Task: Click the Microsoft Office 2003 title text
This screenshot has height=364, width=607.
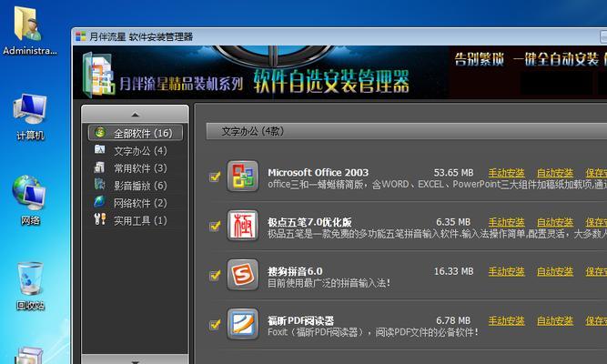Action: (x=319, y=172)
